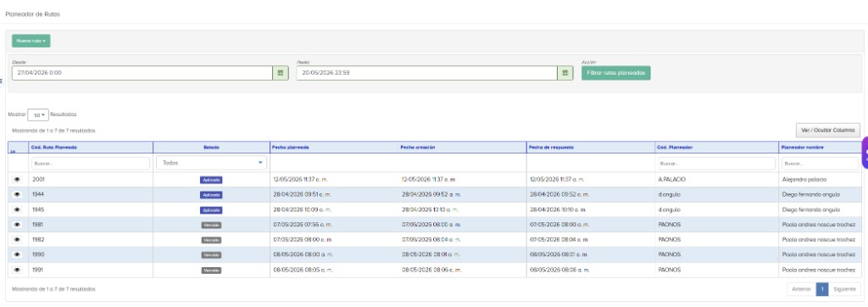Open the Desde date calendar icon
This screenshot has height=307, width=868.
281,73
